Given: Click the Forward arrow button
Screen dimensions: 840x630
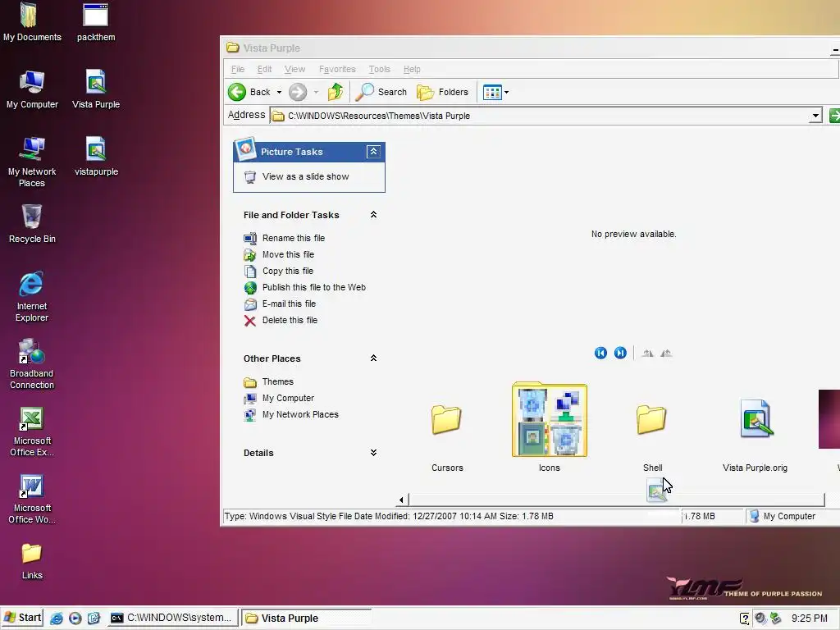Looking at the screenshot, I should click(298, 92).
